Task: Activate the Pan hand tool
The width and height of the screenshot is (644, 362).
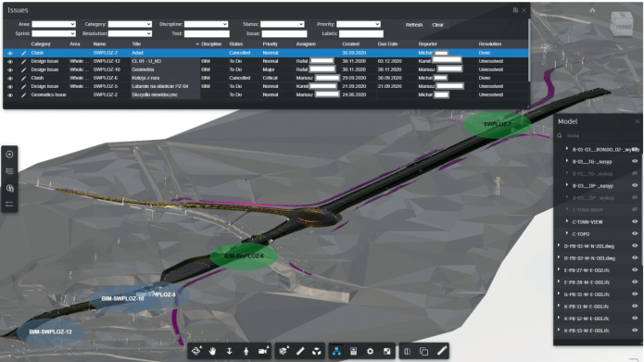Action: [212, 351]
